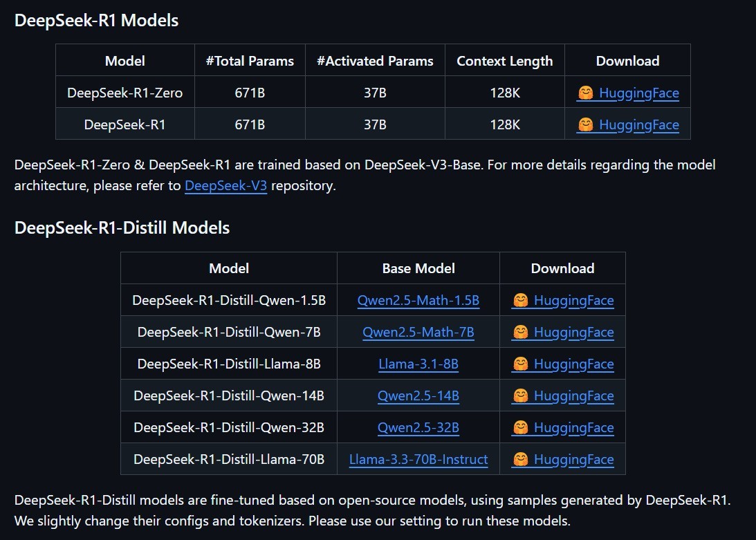The height and width of the screenshot is (540, 756).
Task: Click the hugging emoji for Distill-Qwen-32B
Action: (520, 428)
